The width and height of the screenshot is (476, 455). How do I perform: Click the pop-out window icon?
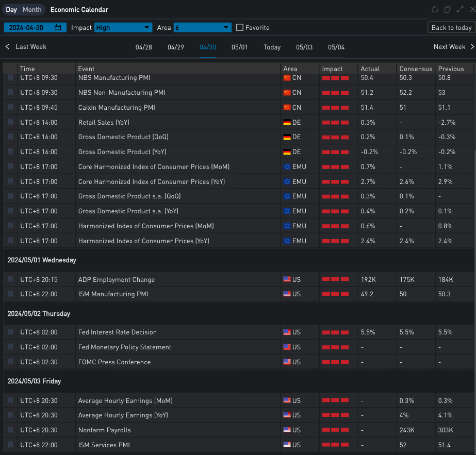pyautogui.click(x=447, y=9)
